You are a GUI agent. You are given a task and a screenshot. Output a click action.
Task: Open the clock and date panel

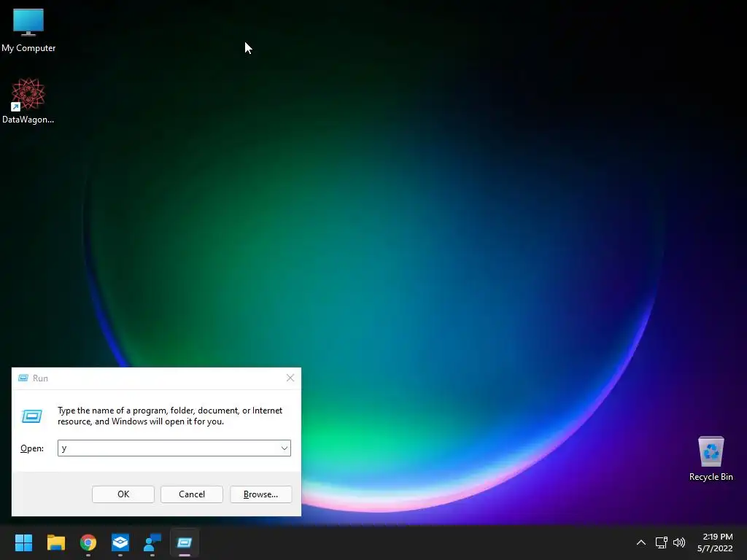[x=715, y=542]
